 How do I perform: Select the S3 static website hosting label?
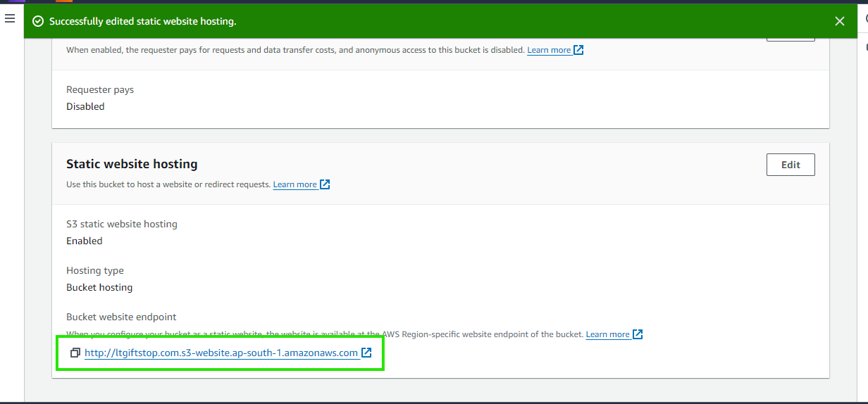[122, 224]
